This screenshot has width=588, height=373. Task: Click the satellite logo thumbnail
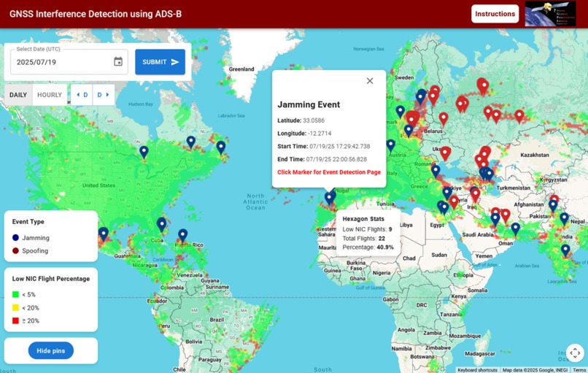coord(550,14)
